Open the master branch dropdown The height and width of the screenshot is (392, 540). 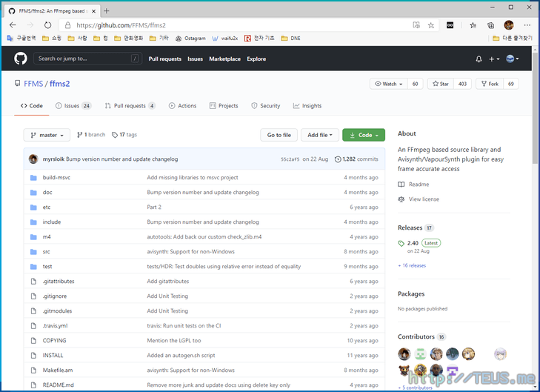47,135
